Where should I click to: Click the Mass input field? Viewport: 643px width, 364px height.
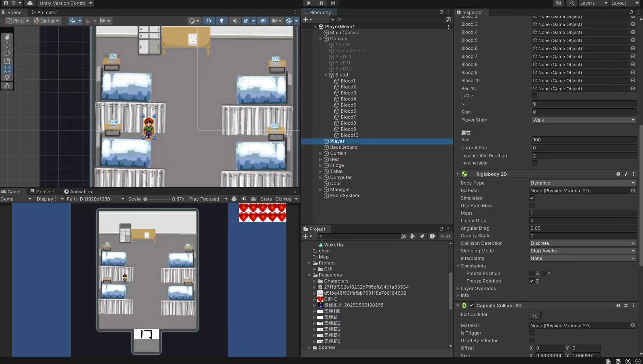583,213
